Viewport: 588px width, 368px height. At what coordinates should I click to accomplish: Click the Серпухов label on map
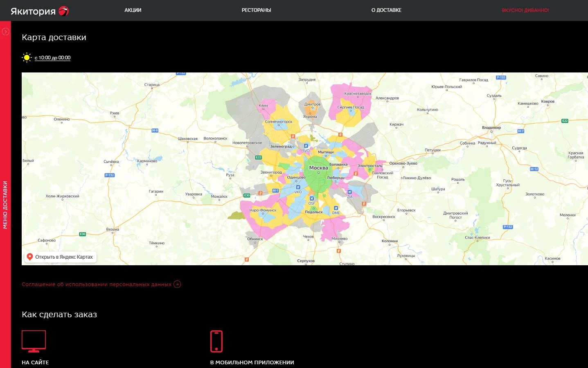point(306,261)
